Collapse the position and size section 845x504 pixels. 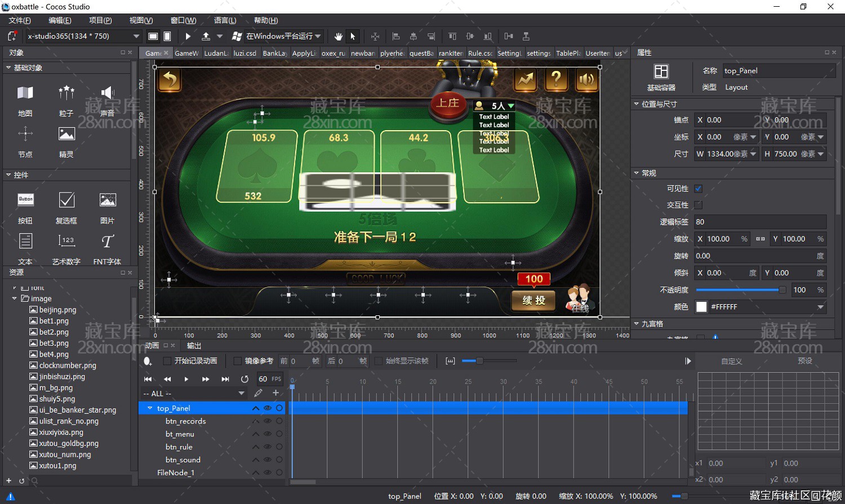tap(636, 104)
